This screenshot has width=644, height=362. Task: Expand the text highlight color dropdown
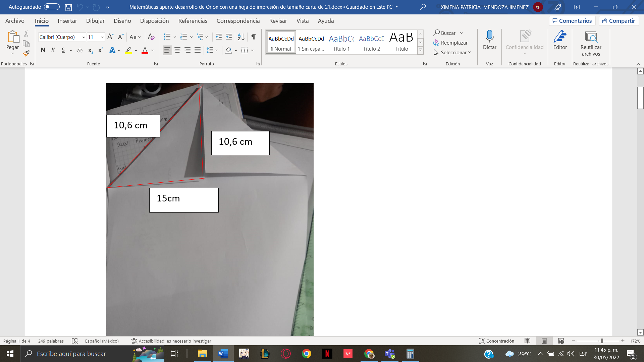136,50
